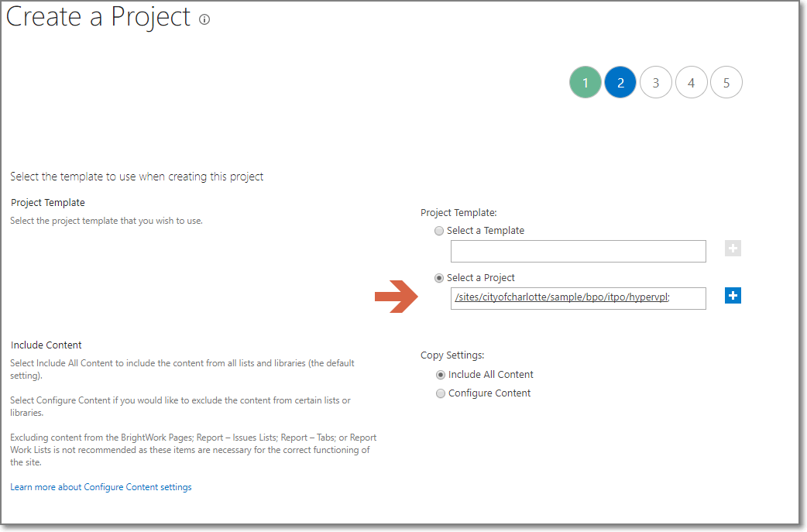
Task: Enable the 'Include All Content' option
Action: (x=441, y=374)
